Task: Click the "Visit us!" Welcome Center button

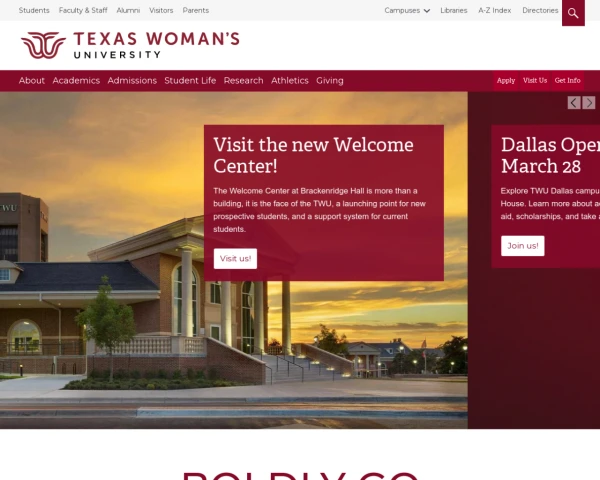Action: point(235,258)
